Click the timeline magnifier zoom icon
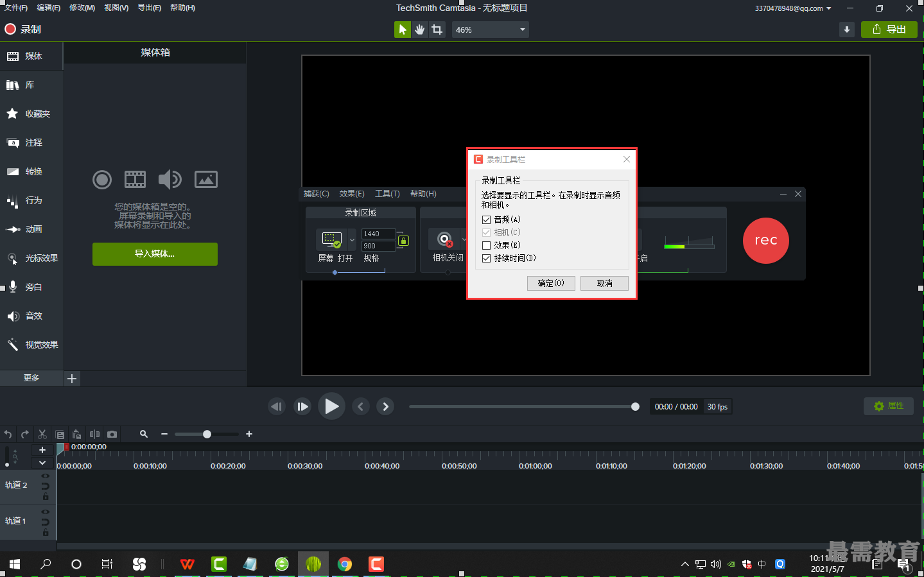The image size is (924, 577). pyautogui.click(x=144, y=435)
